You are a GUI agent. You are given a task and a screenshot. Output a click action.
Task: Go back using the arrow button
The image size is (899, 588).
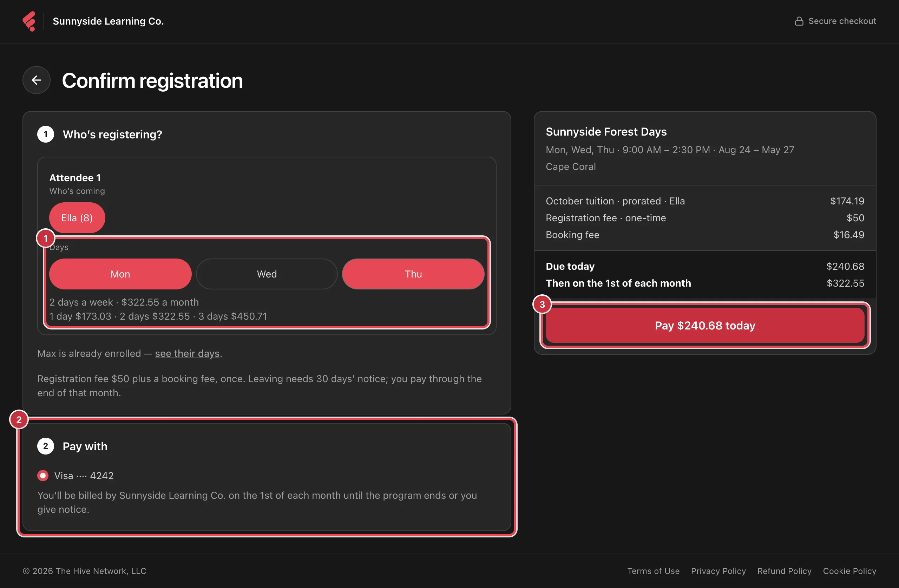[x=37, y=80]
